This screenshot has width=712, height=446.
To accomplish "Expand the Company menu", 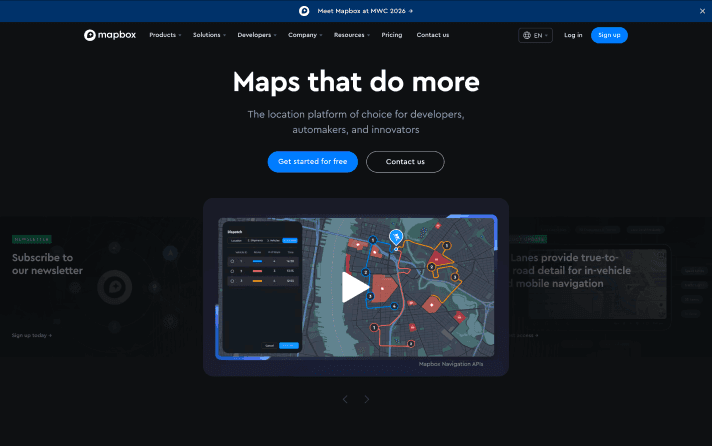I will [x=305, y=35].
